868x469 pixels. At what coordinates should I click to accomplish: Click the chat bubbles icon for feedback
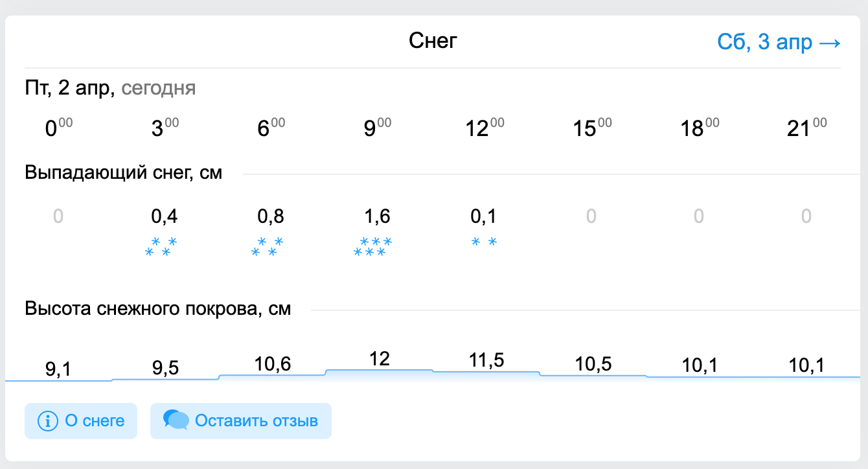pyautogui.click(x=176, y=420)
